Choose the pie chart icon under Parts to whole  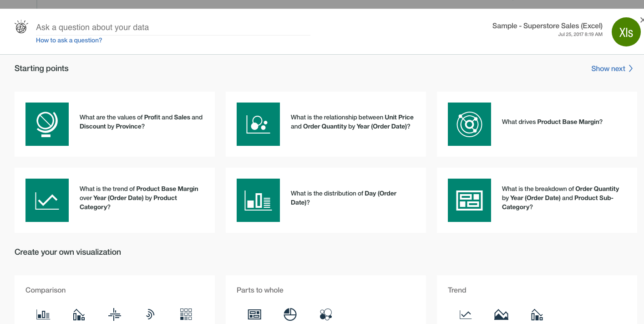290,314
